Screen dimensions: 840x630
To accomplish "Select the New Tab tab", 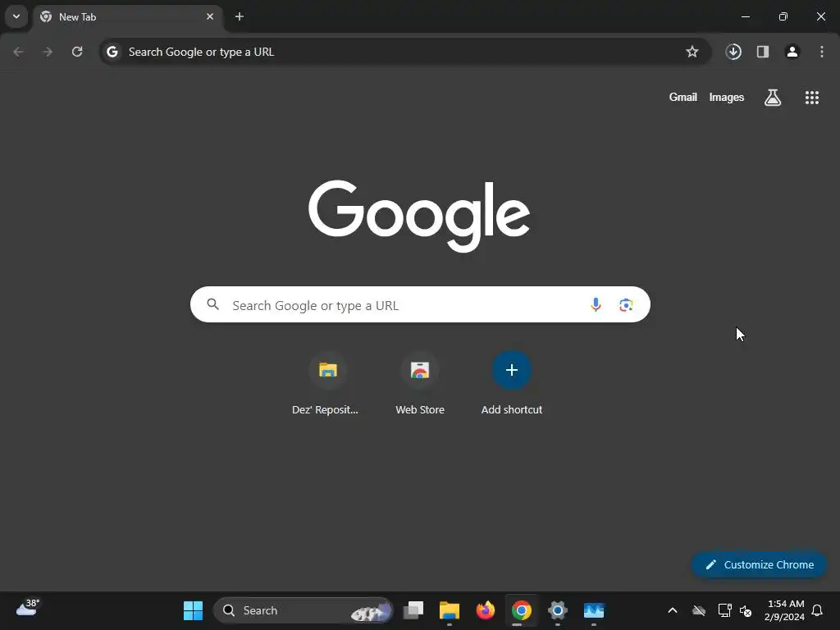I will click(128, 16).
